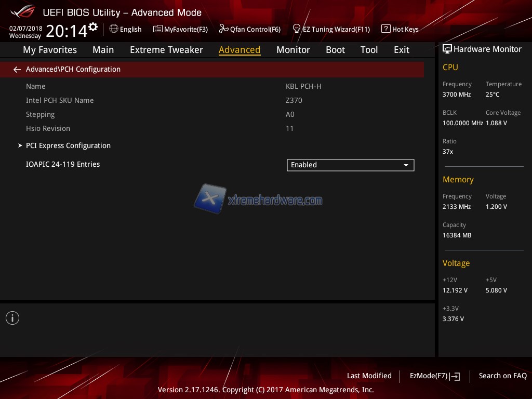Screen dimensions: 532x399
Task: Open Qfan Control via the fan icon
Action: click(224, 29)
